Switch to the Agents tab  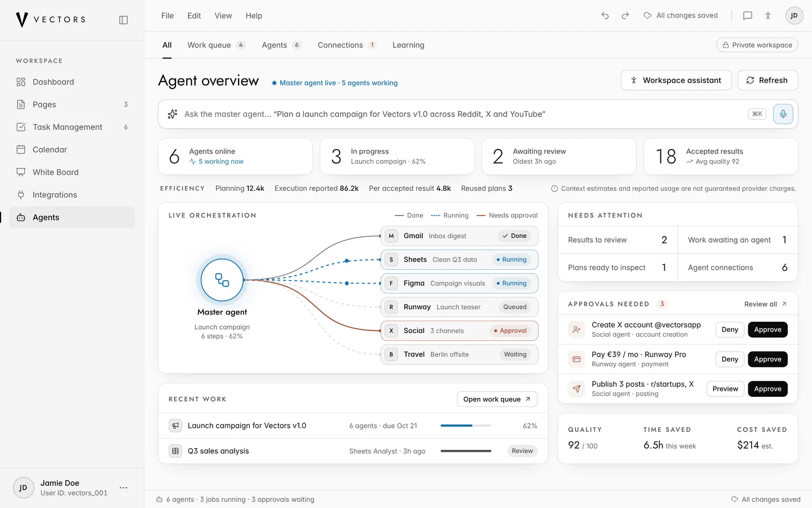[281, 45]
